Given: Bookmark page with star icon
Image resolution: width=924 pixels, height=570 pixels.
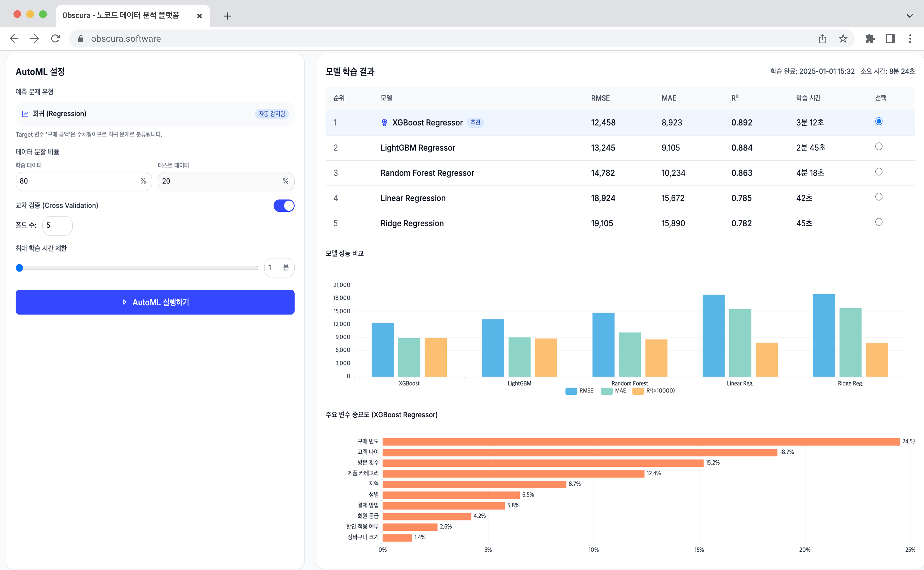Looking at the screenshot, I should 843,38.
